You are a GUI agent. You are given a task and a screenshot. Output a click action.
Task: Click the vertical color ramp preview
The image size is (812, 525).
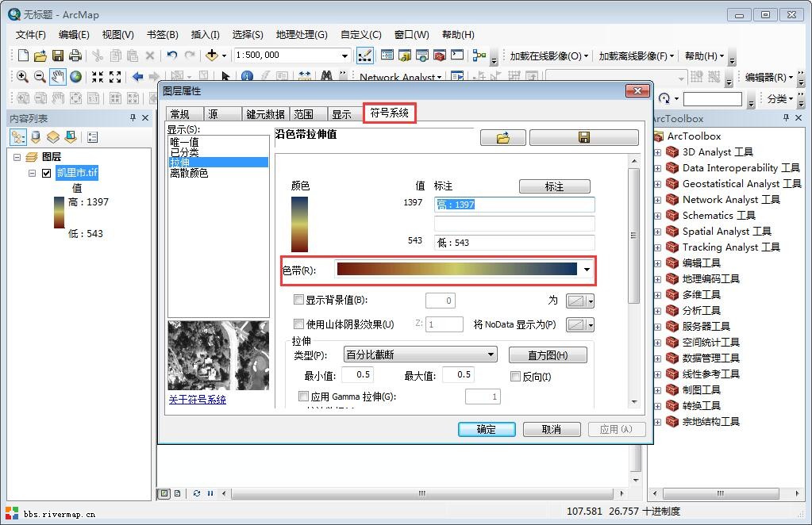[300, 224]
